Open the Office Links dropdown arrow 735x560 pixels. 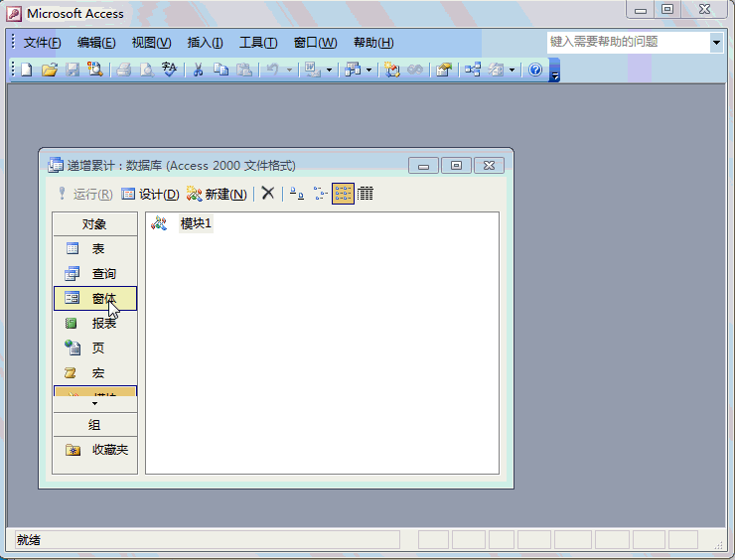(329, 70)
